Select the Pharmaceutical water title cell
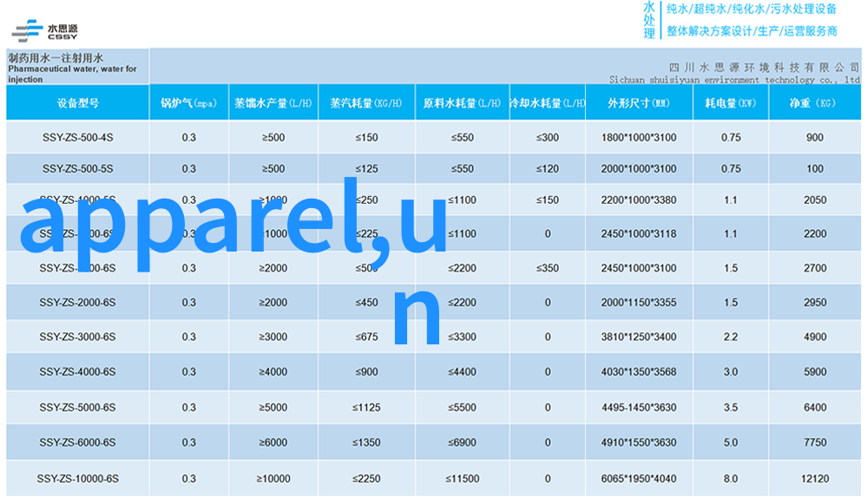Image resolution: width=868 pixels, height=504 pixels. 76,67
